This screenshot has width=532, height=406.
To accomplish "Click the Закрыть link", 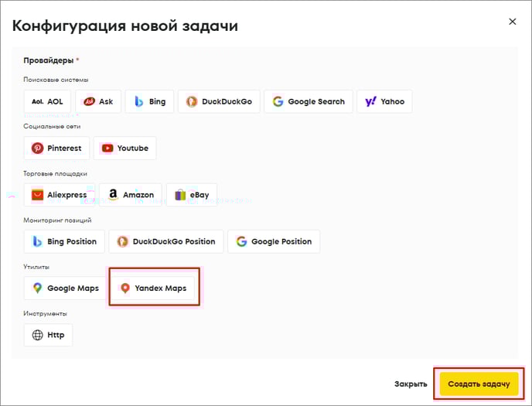I will (411, 384).
